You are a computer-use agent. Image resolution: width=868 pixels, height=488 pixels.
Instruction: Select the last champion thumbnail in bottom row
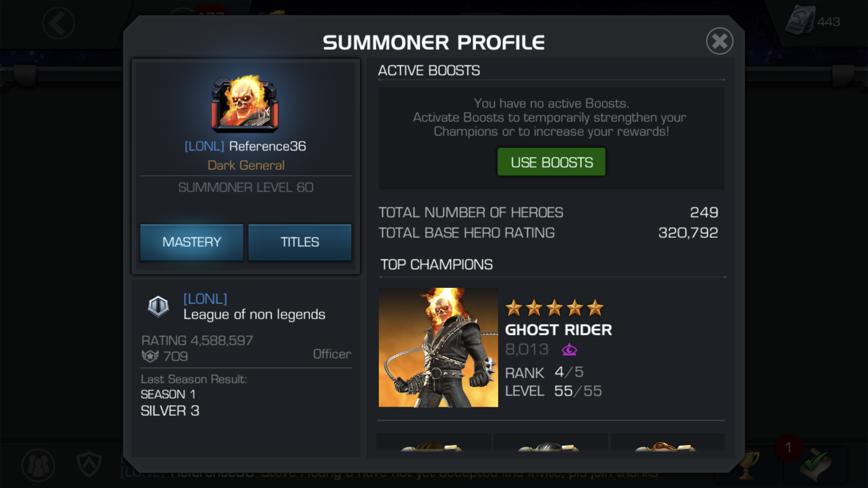667,442
